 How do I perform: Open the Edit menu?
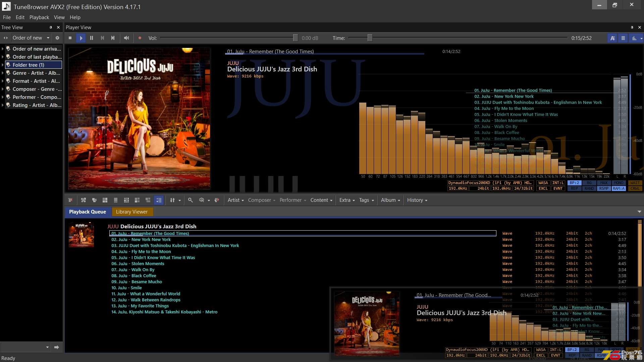pos(20,17)
